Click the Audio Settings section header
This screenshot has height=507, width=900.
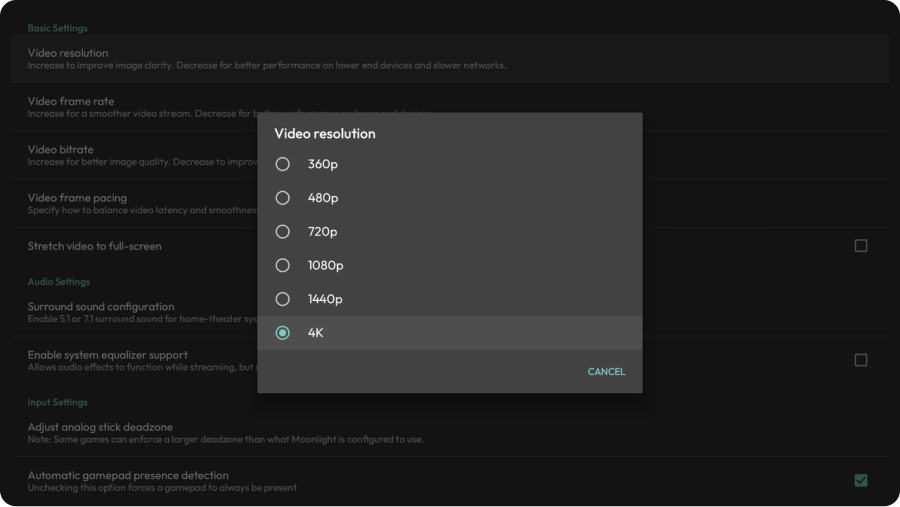point(58,282)
